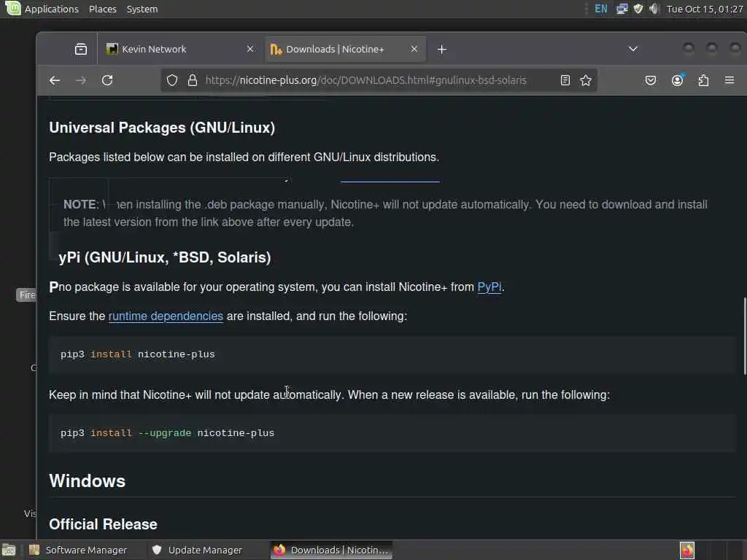Go back one page

[55, 80]
